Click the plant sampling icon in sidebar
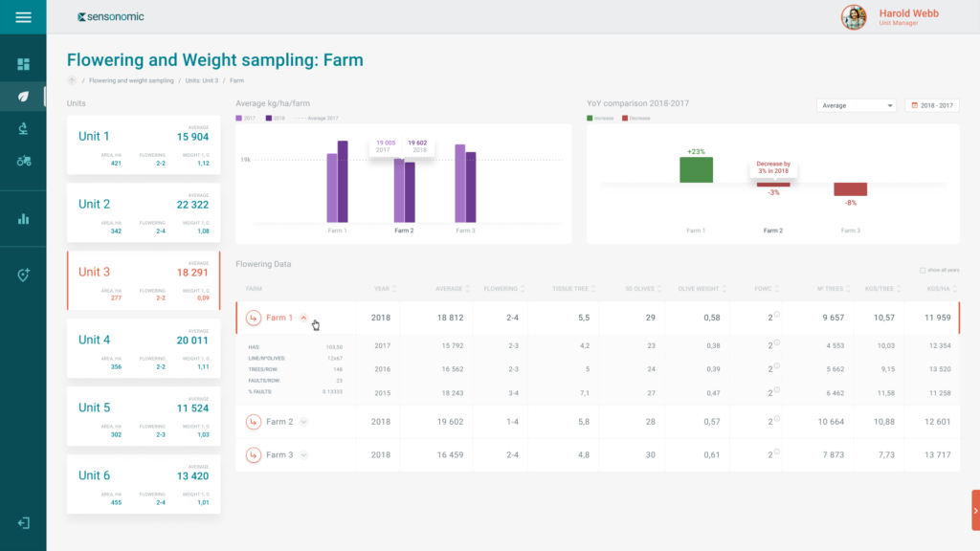 tap(24, 128)
